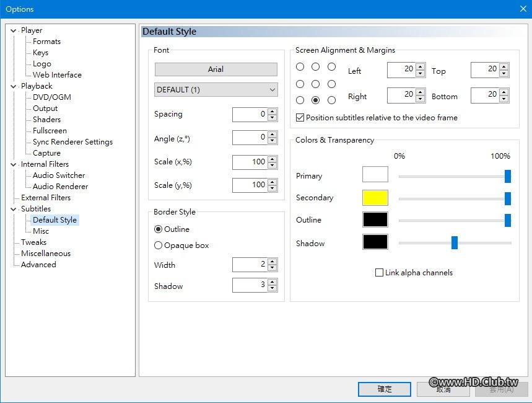Increase the Scale (x,%) value
Screen dimensions: 532x403
tap(272, 159)
